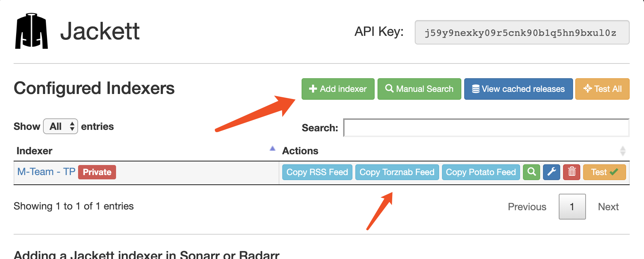The width and height of the screenshot is (644, 259).
Task: Copy RSS Feed for M-Team
Action: click(317, 172)
